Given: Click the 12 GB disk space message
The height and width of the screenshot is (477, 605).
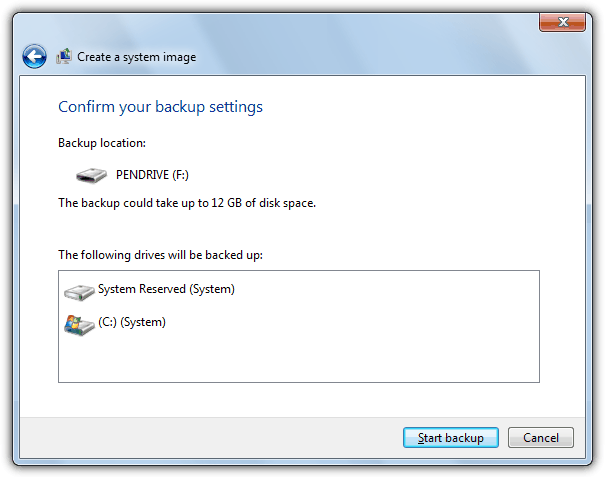Looking at the screenshot, I should [x=187, y=203].
